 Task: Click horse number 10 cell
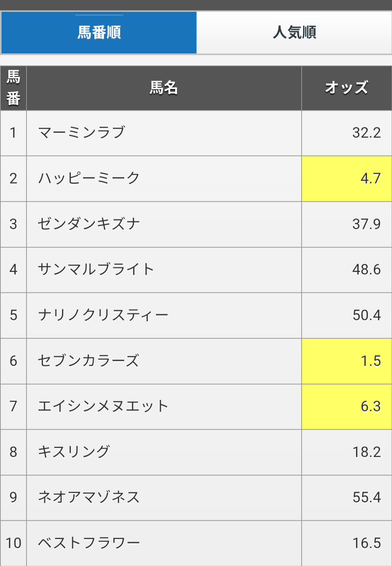pyautogui.click(x=13, y=543)
